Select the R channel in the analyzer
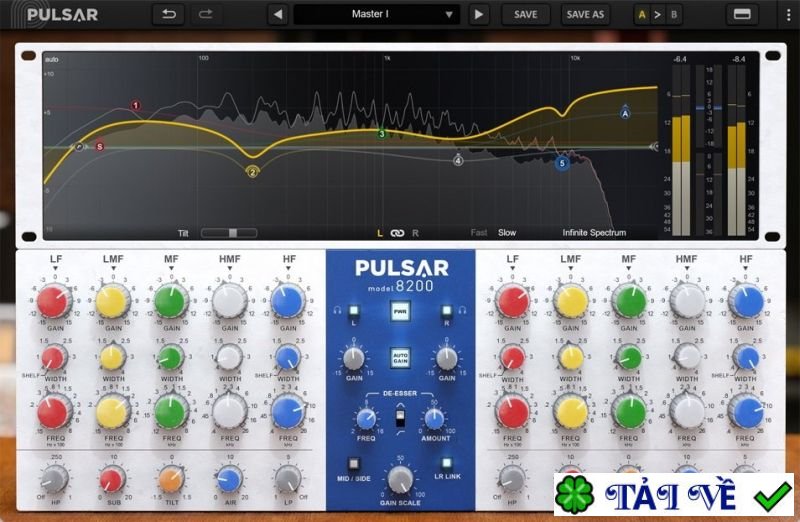Image resolution: width=800 pixels, height=522 pixels. 415,233
